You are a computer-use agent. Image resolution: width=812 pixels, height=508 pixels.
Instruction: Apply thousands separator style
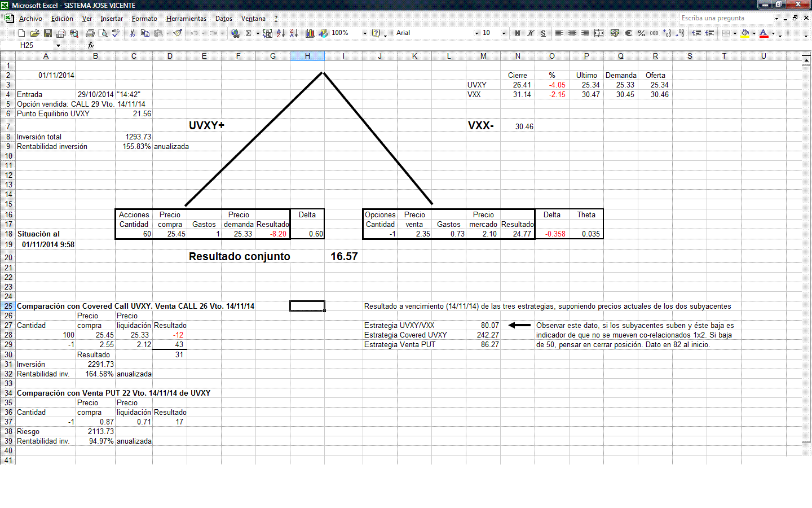(x=654, y=33)
